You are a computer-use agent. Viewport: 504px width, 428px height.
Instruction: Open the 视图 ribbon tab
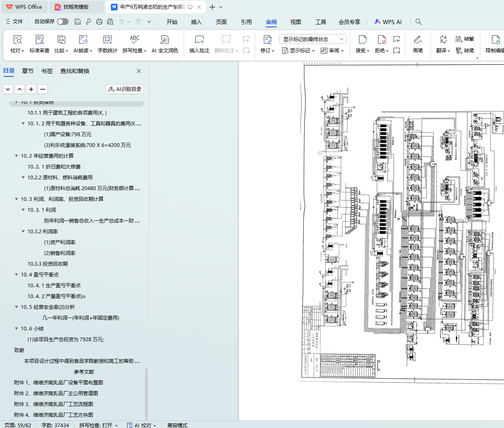[x=295, y=22]
